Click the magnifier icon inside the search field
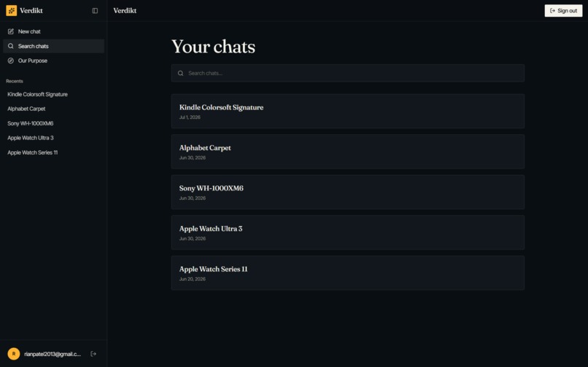The width and height of the screenshot is (588, 367). (180, 73)
